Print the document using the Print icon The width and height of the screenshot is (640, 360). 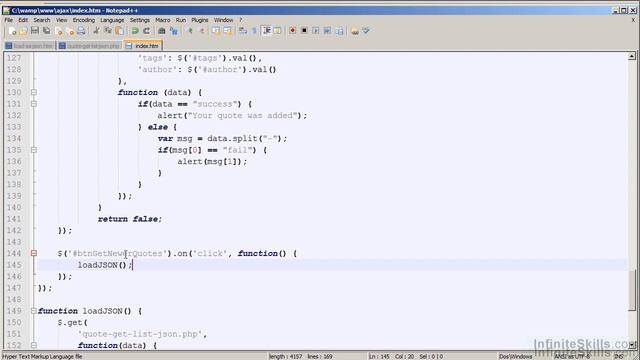click(81, 31)
